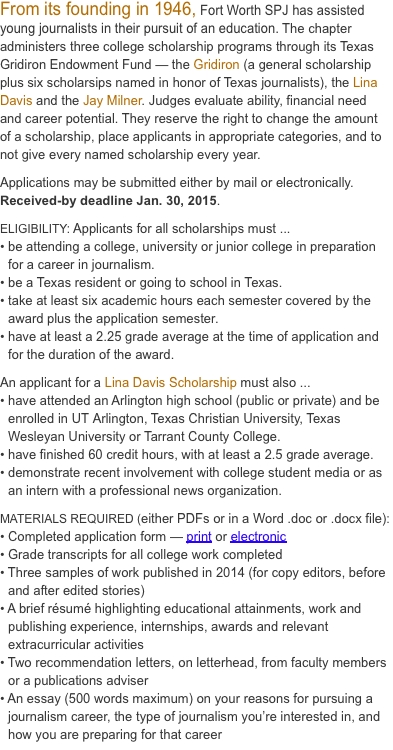This screenshot has width=393, height=750.
Task: Click the 'Three samples of work published' item
Action: [193, 582]
